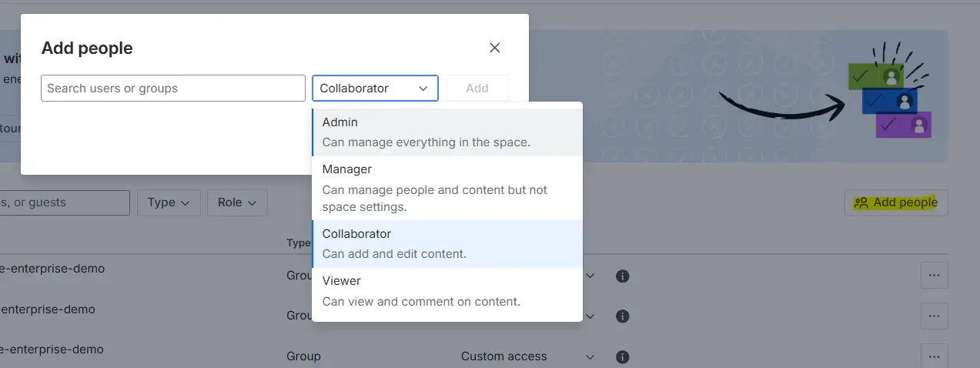This screenshot has height=368, width=980.
Task: Expand the role chevron in first group row
Action: 590,276
